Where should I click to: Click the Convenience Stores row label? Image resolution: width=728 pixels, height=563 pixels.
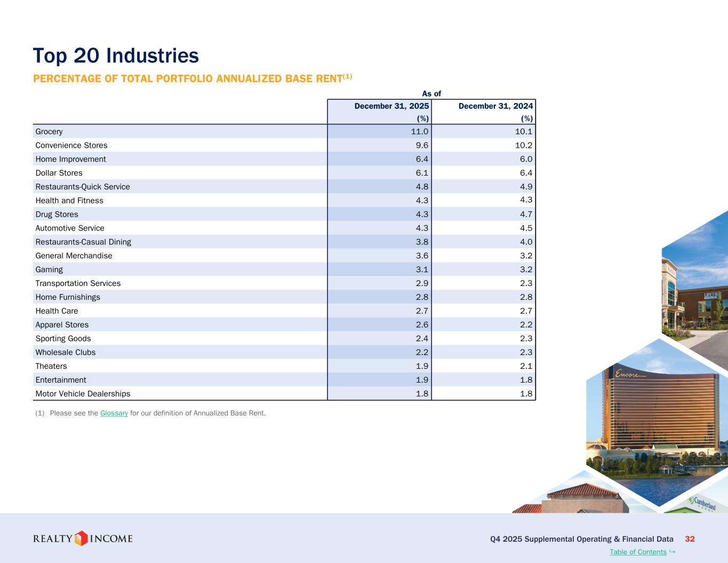point(71,145)
